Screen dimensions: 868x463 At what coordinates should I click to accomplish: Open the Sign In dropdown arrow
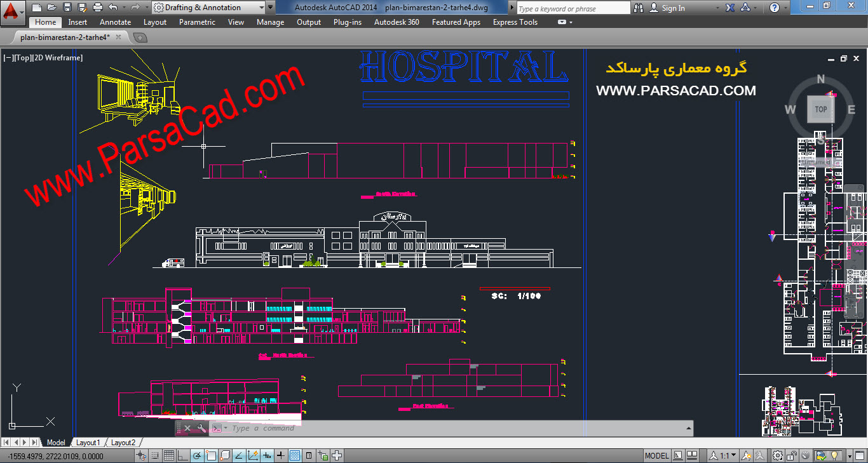pyautogui.click(x=717, y=8)
